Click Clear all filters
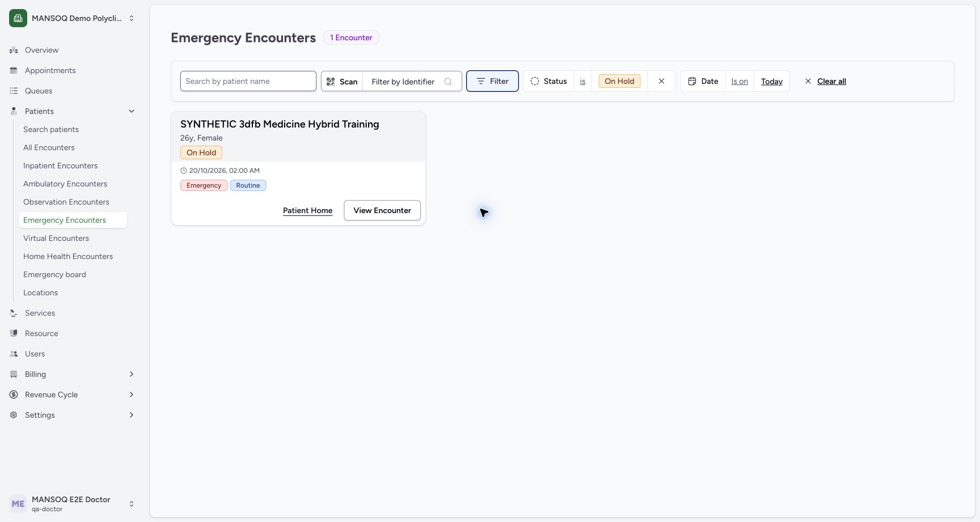 click(x=825, y=81)
